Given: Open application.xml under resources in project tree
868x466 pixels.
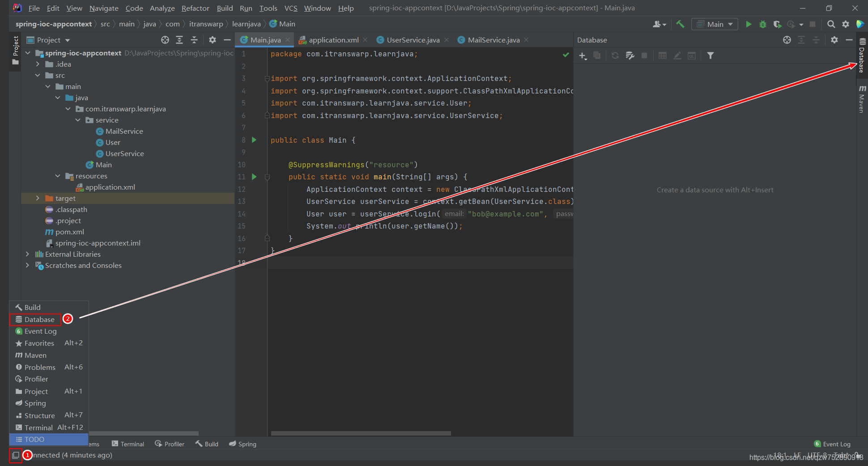Looking at the screenshot, I should [x=110, y=187].
